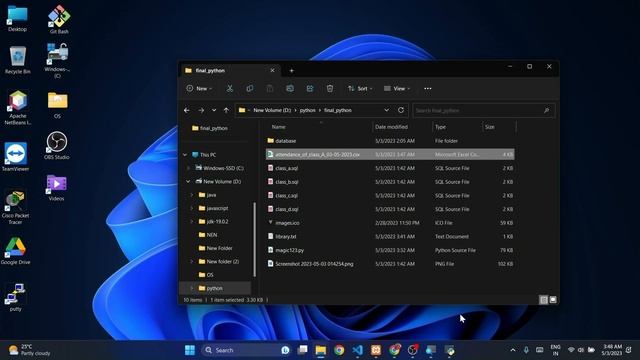Click the navigation pane scrollbar
Image resolution: width=640 pixels, height=360 pixels.
pos(255,240)
